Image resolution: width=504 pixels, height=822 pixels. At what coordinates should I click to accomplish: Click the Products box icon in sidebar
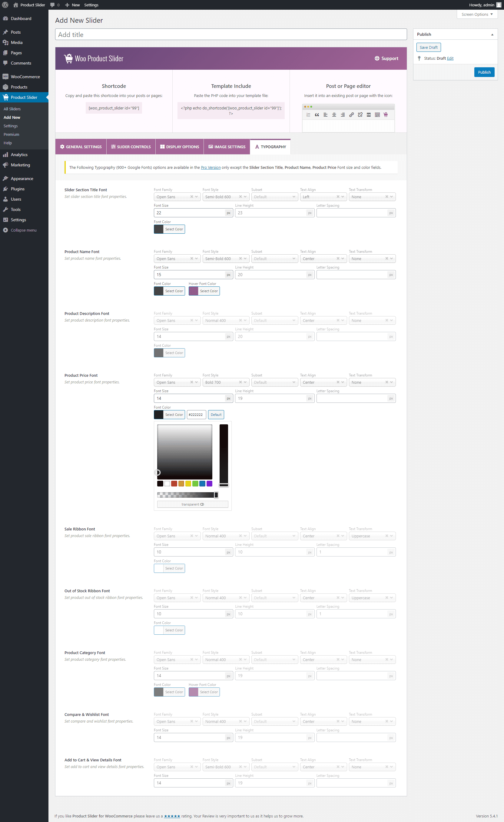5,87
